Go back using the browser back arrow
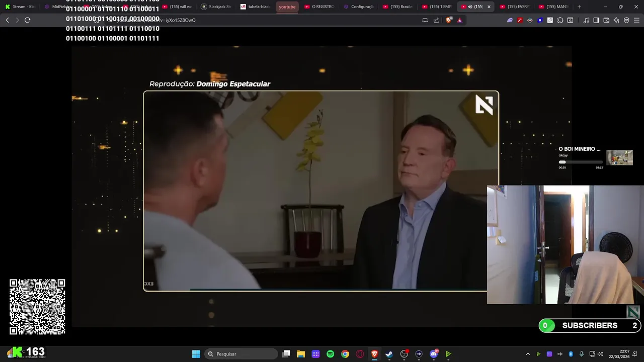644x362 pixels. [7, 20]
